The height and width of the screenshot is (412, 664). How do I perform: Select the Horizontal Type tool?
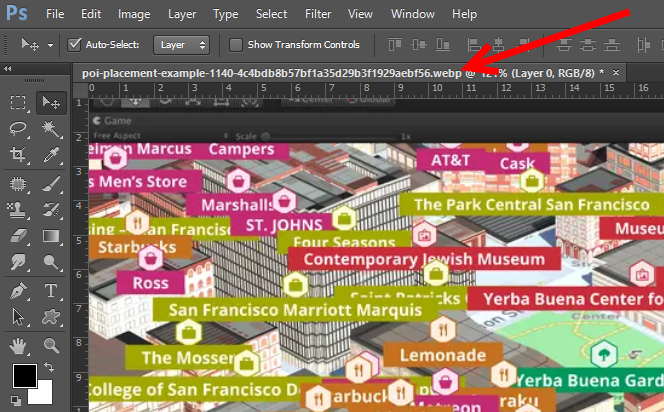pyautogui.click(x=51, y=291)
